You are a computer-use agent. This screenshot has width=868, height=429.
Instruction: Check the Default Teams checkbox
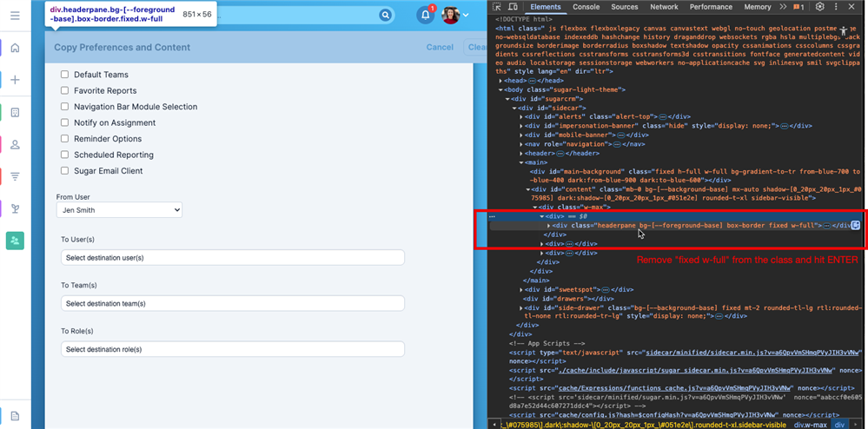click(x=64, y=75)
